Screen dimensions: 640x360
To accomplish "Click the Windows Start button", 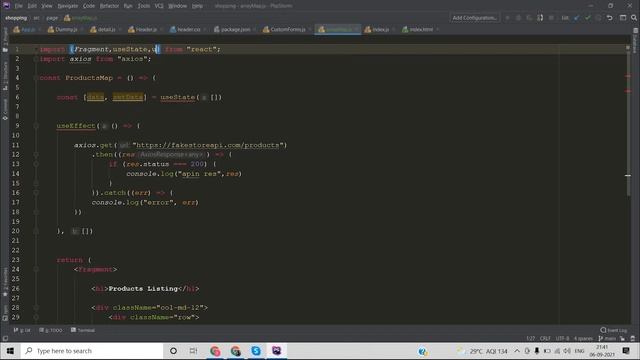I will 10,351.
